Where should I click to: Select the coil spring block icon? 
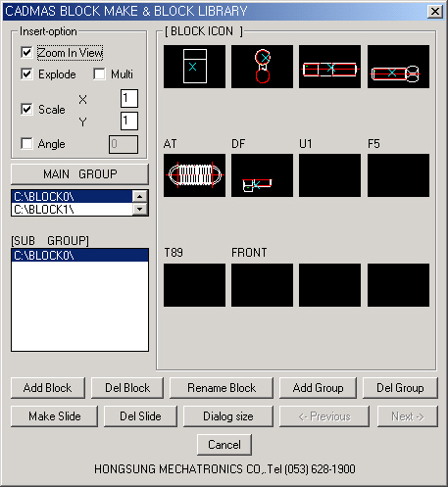(194, 175)
